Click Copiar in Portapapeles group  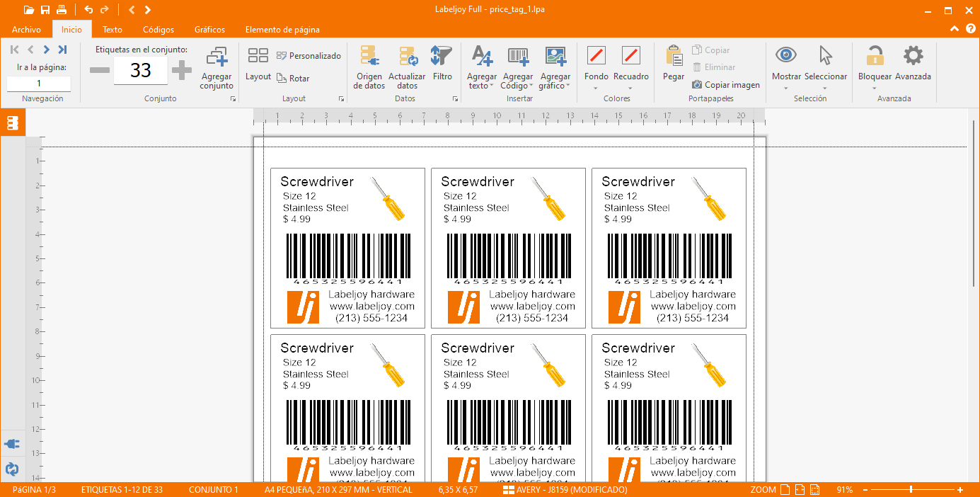711,50
